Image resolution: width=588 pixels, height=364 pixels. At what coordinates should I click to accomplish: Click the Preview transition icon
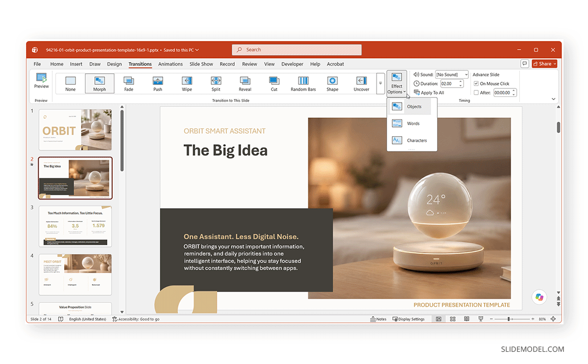[x=42, y=81]
